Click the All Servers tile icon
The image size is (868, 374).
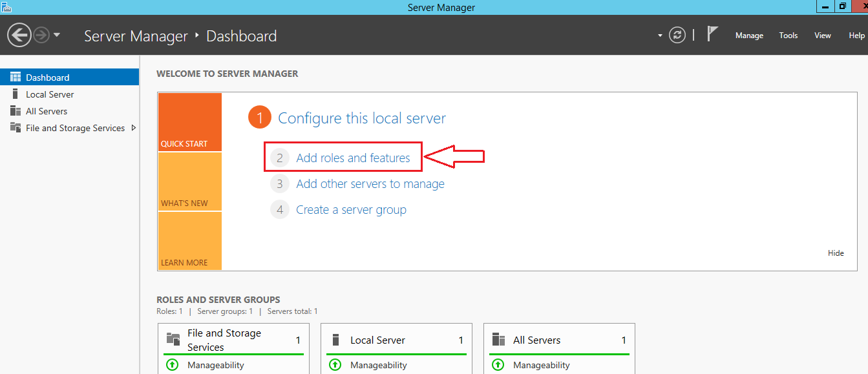[498, 340]
